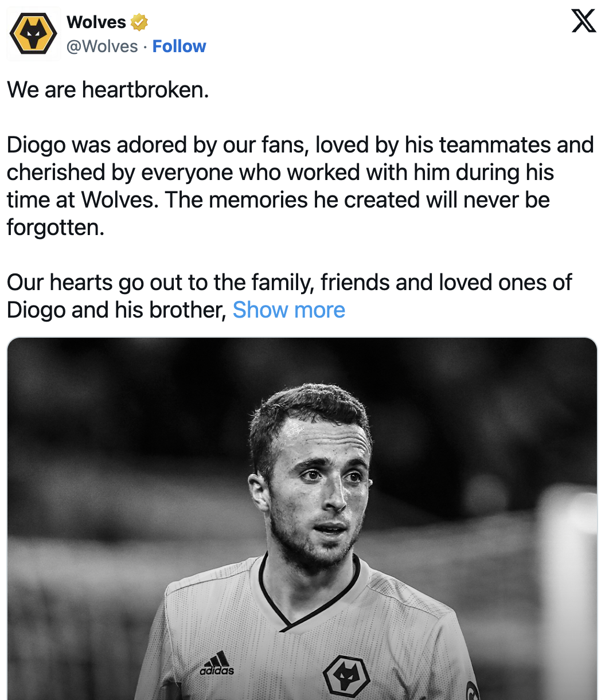Image resolution: width=605 pixels, height=700 pixels.
Task: Click the gold verified badge
Action: click(x=139, y=22)
